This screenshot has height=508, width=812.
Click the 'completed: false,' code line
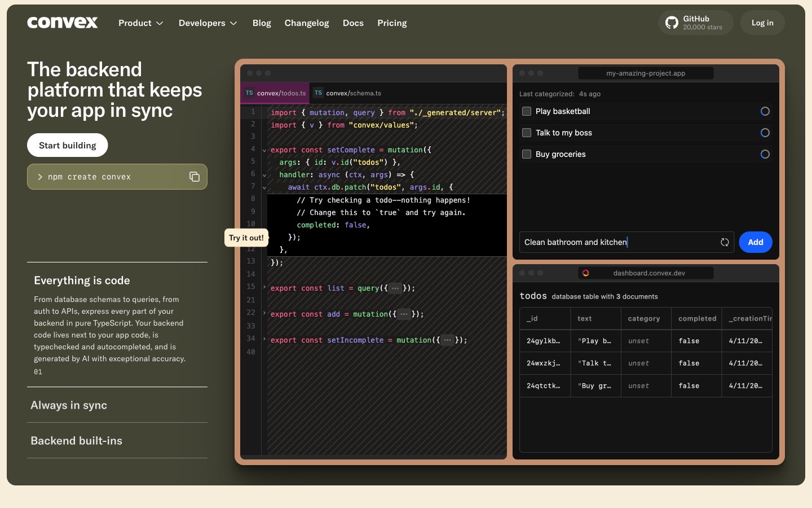[x=333, y=225]
